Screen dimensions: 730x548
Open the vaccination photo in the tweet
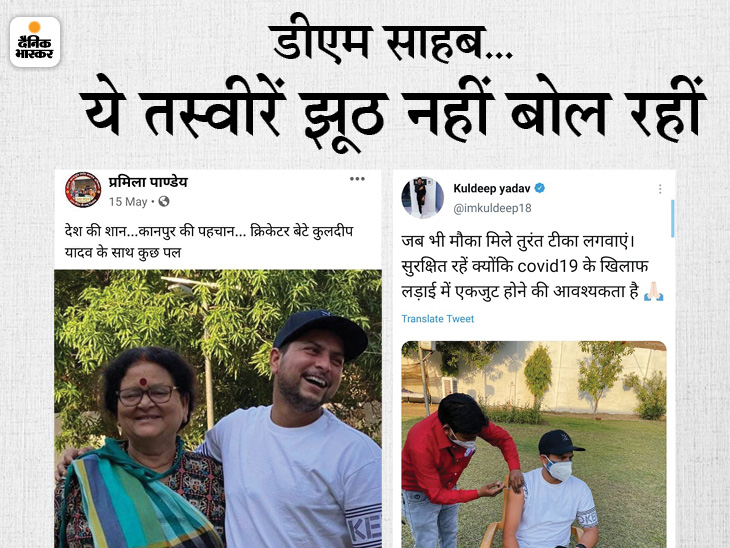[534, 444]
